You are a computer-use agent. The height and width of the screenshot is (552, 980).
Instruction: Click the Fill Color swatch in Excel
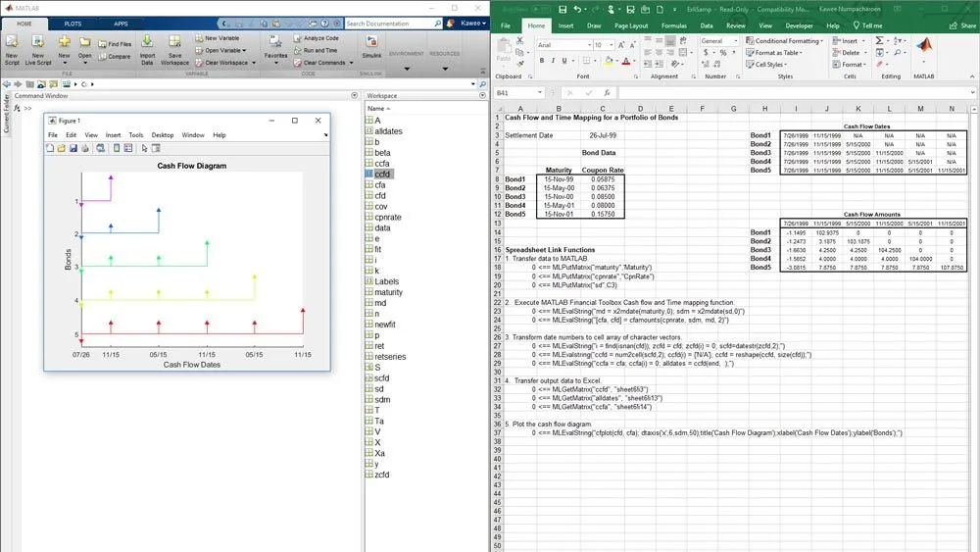[x=609, y=61]
